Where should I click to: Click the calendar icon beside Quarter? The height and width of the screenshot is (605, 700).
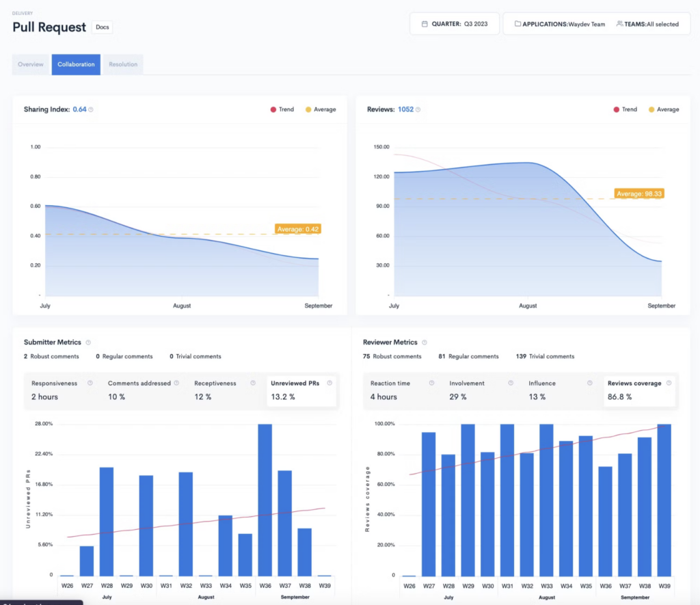[x=425, y=24]
